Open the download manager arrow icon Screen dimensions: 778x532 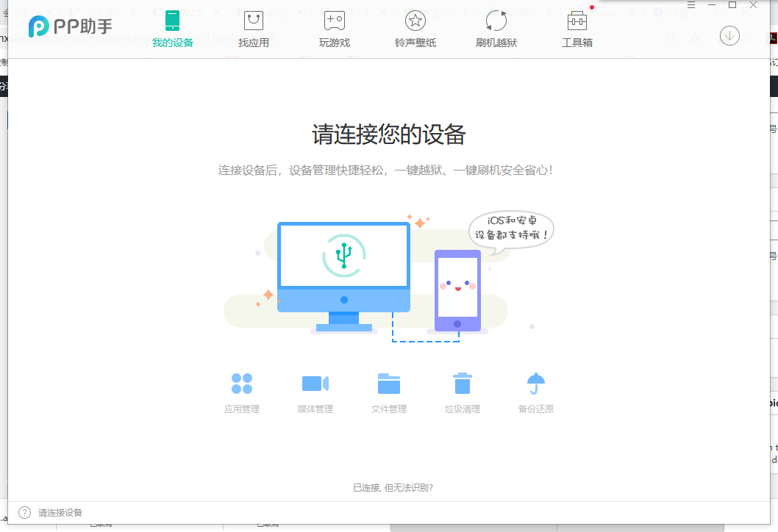729,35
